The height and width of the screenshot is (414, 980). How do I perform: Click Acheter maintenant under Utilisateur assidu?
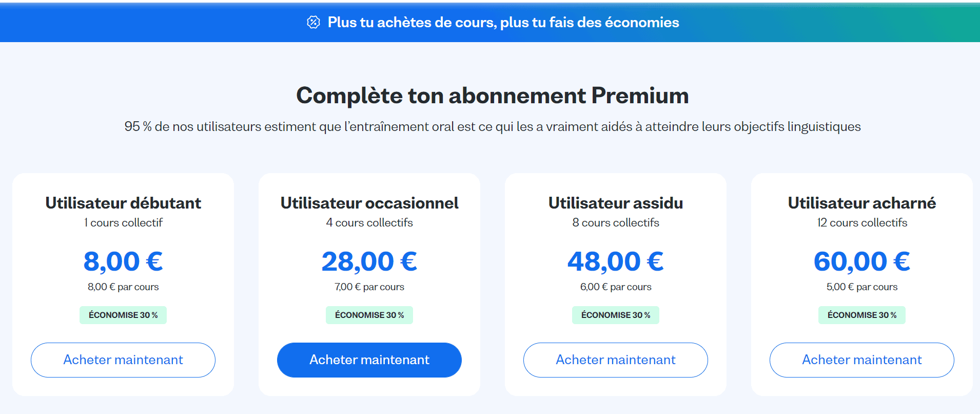click(615, 360)
